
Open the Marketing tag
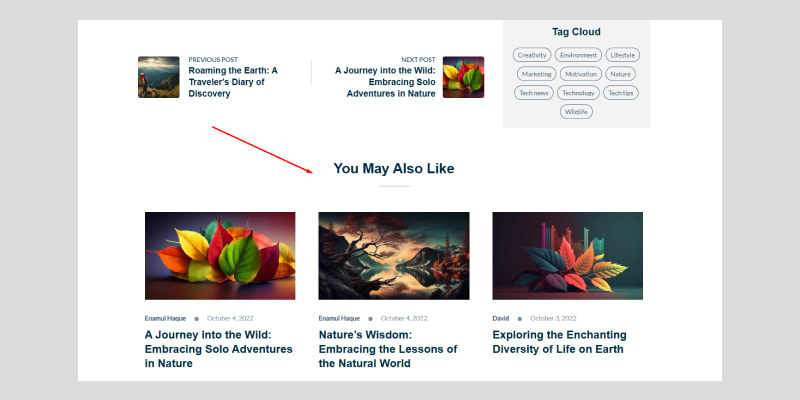537,74
